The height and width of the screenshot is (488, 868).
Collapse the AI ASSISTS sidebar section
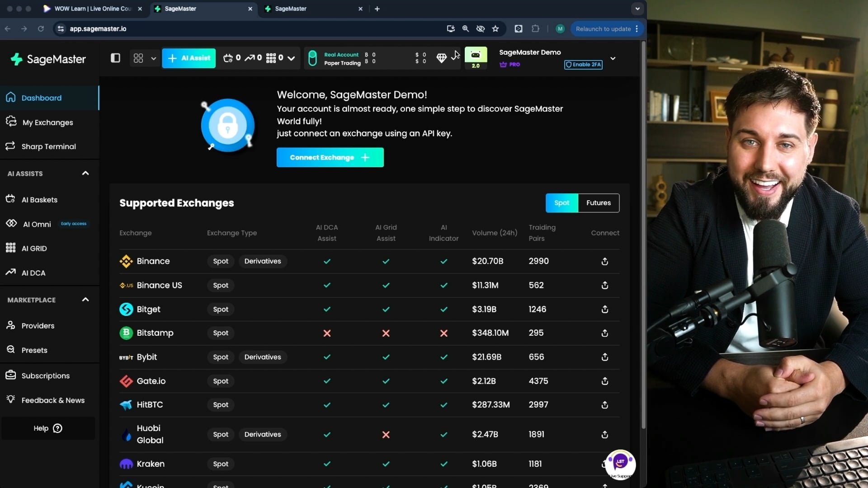pos(85,173)
